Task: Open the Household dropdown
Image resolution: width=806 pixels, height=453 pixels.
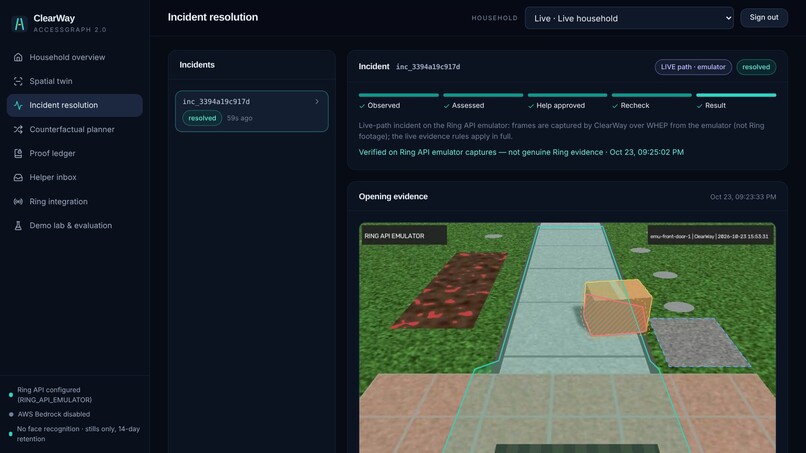Action: click(x=629, y=18)
